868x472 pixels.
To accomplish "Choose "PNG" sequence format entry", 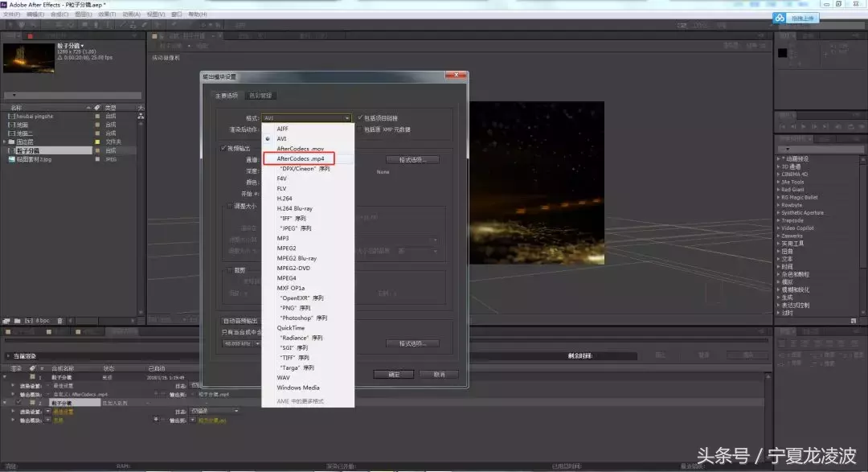I will (296, 308).
